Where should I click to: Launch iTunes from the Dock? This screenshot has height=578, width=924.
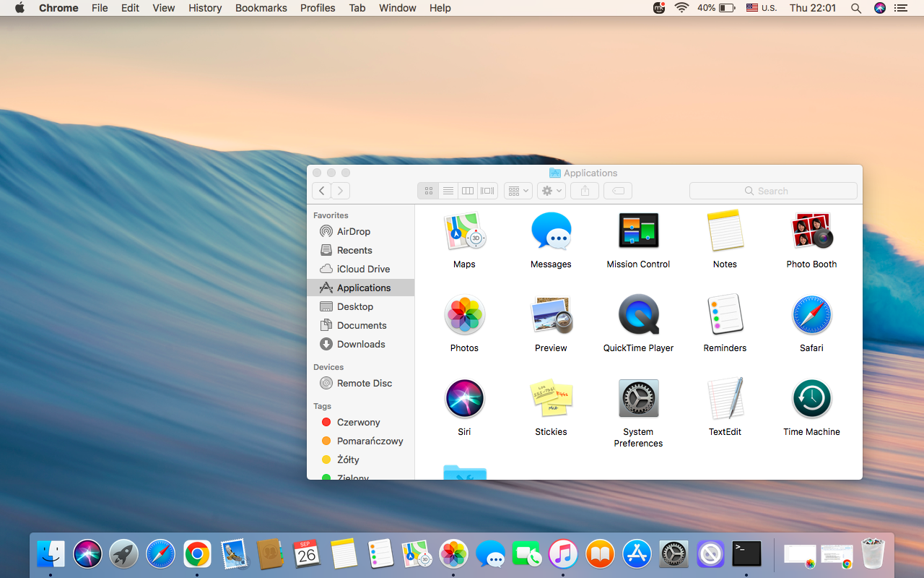point(563,554)
